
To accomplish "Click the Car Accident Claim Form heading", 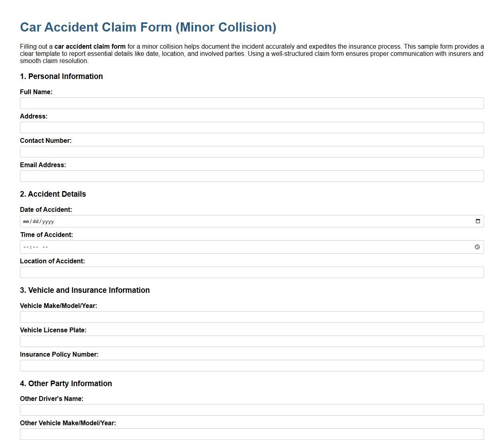I will [148, 27].
